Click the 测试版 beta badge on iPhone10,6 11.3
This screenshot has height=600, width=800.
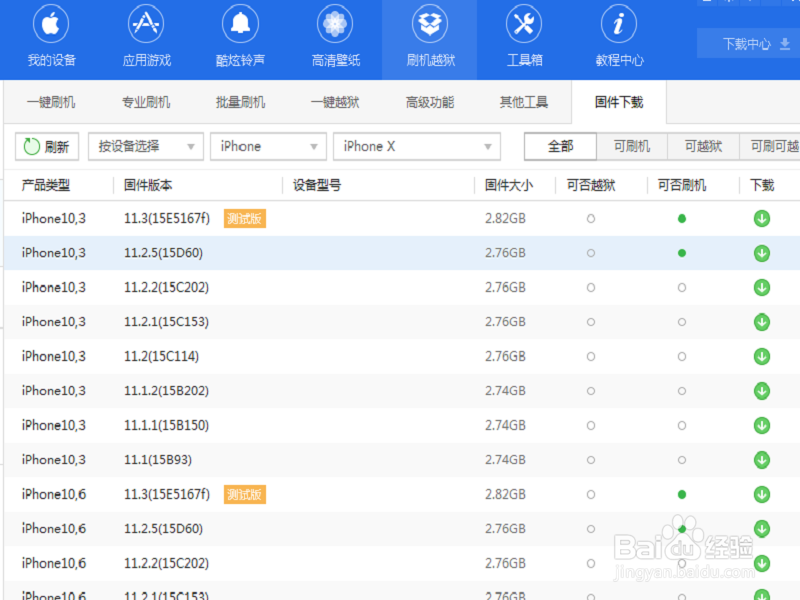(245, 494)
